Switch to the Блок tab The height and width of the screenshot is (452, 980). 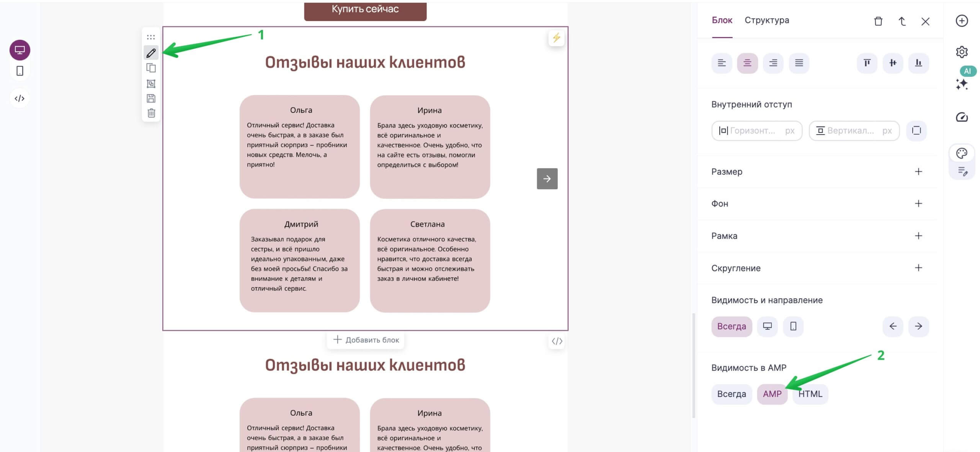pos(722,20)
